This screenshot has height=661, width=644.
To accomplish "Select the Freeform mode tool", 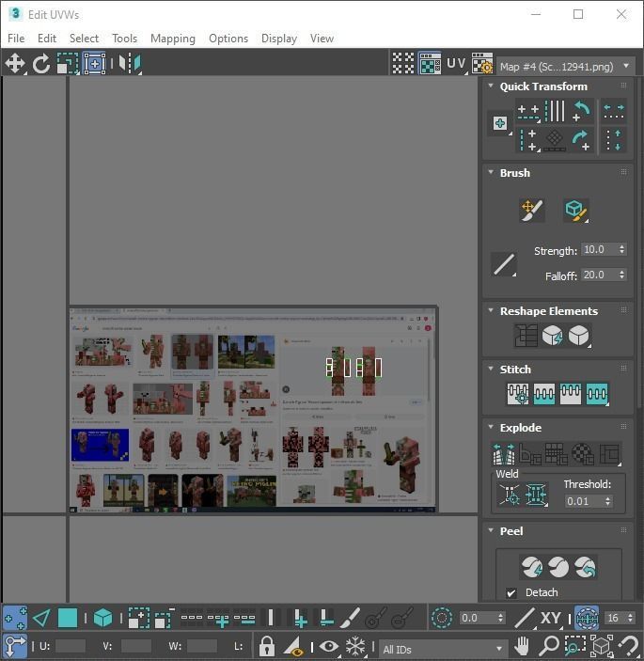I will (94, 63).
